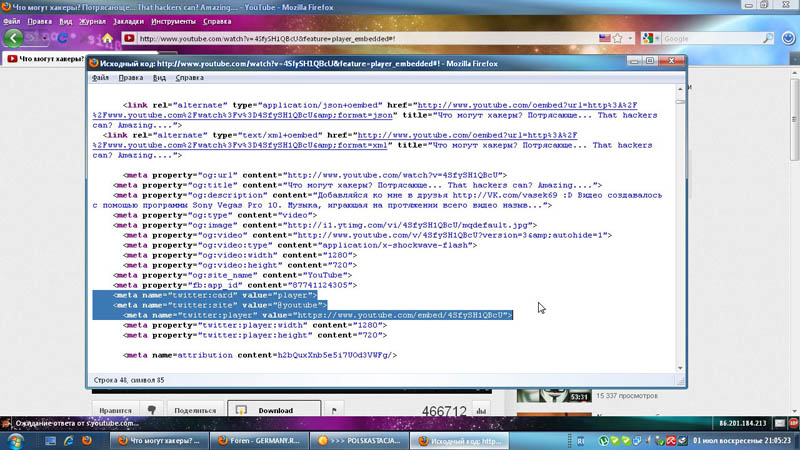The height and width of the screenshot is (450, 800).
Task: Open Windows Start button
Action: pyautogui.click(x=15, y=441)
